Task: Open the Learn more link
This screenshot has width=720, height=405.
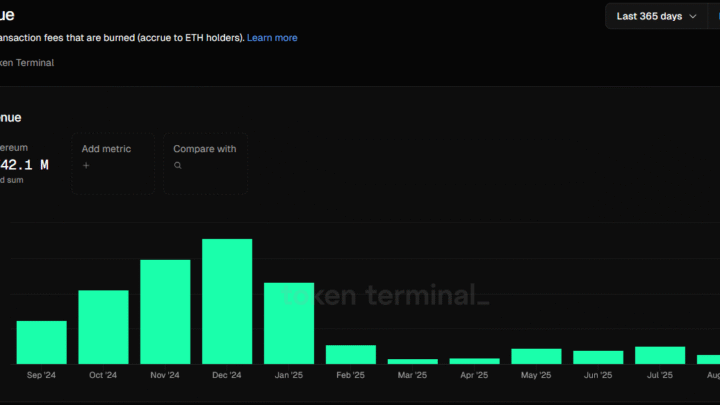Action: [272, 38]
